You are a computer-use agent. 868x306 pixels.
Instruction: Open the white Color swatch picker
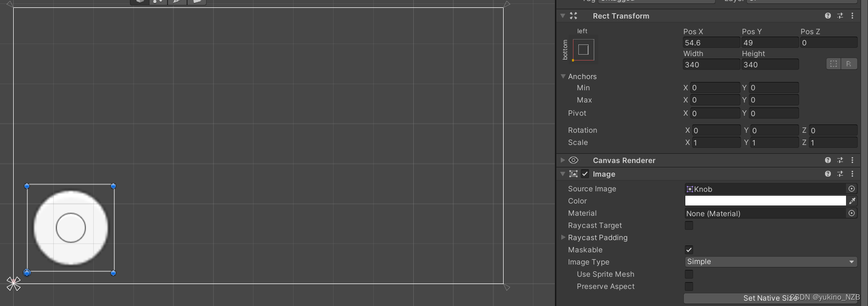(x=765, y=201)
